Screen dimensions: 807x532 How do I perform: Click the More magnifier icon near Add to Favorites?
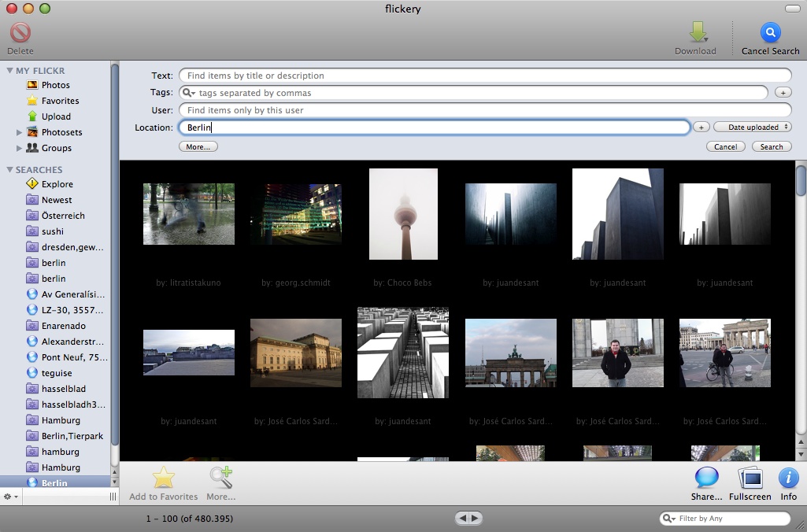pyautogui.click(x=220, y=477)
